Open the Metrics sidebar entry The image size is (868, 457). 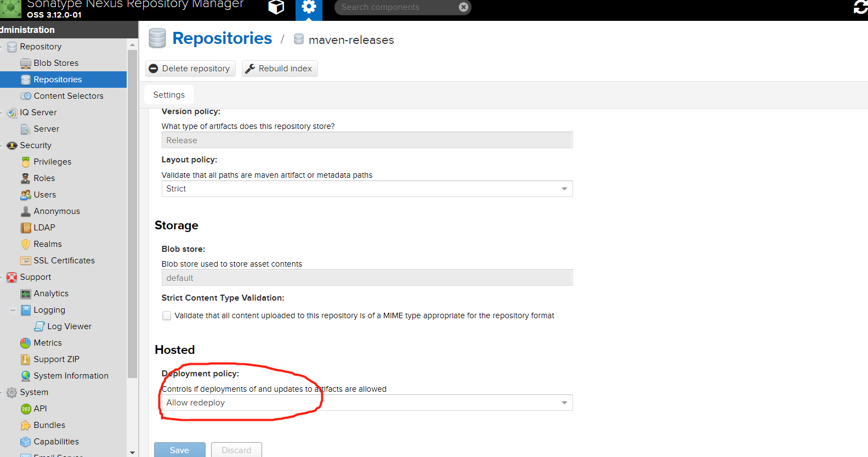pyautogui.click(x=48, y=343)
